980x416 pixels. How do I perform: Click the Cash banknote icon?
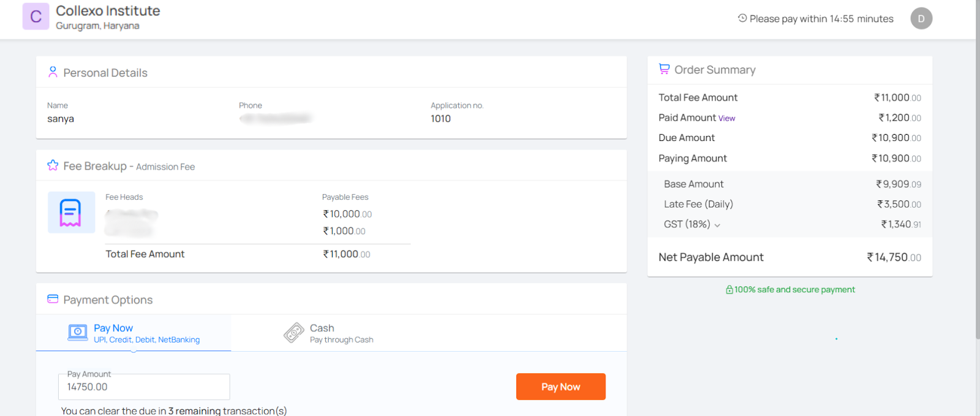click(294, 333)
